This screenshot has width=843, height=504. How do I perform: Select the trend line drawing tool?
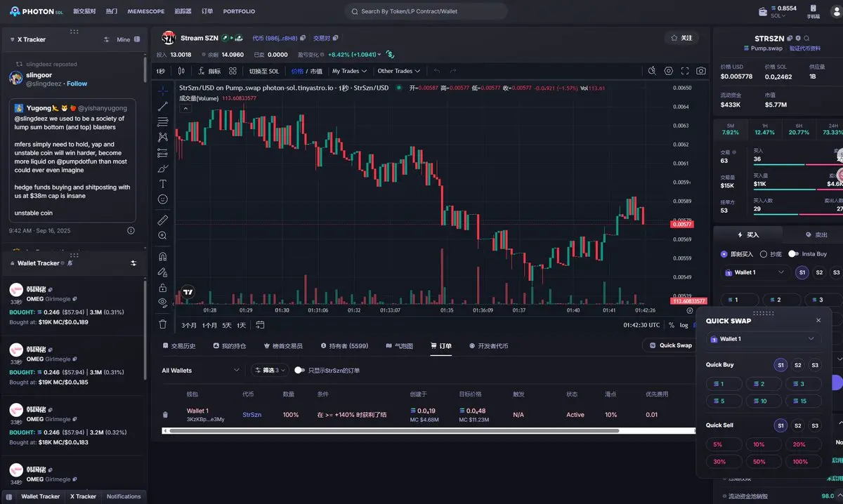[x=163, y=106]
